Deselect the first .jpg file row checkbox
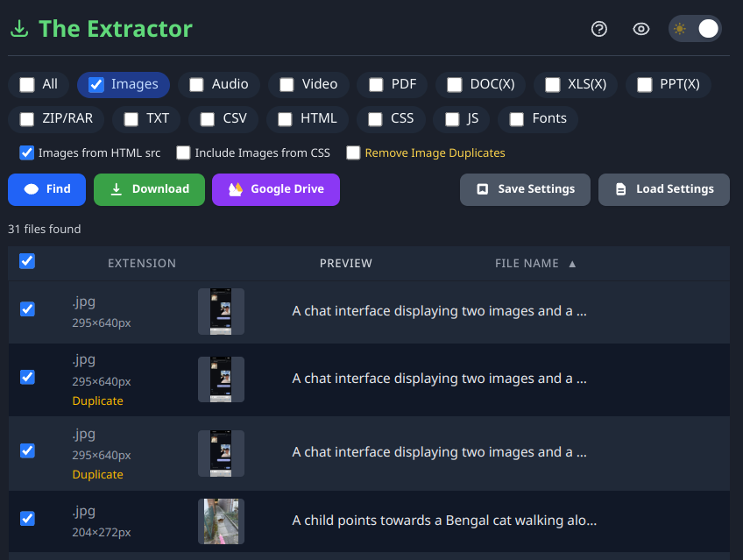 click(27, 308)
